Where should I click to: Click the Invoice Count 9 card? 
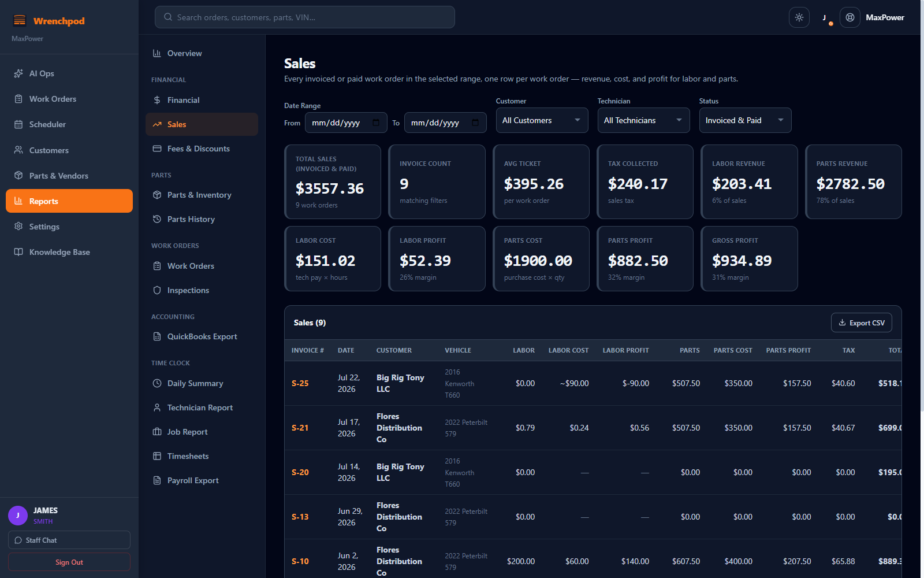(x=437, y=181)
